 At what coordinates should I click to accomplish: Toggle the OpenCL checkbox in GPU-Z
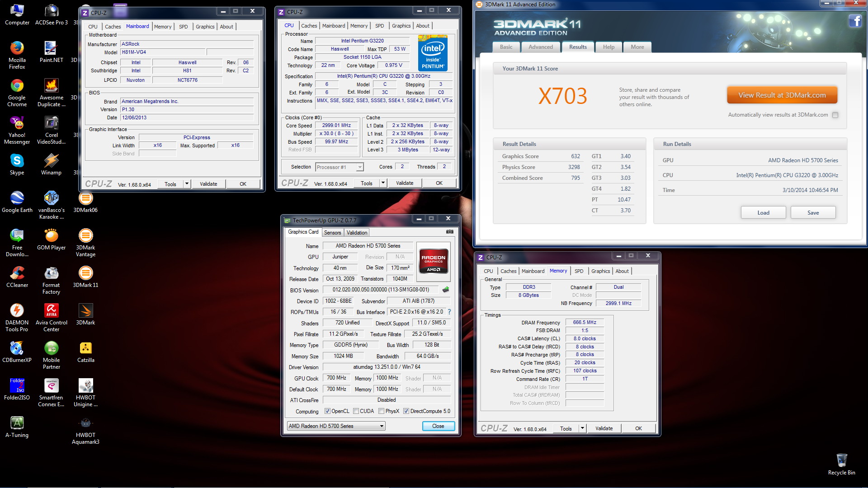328,411
